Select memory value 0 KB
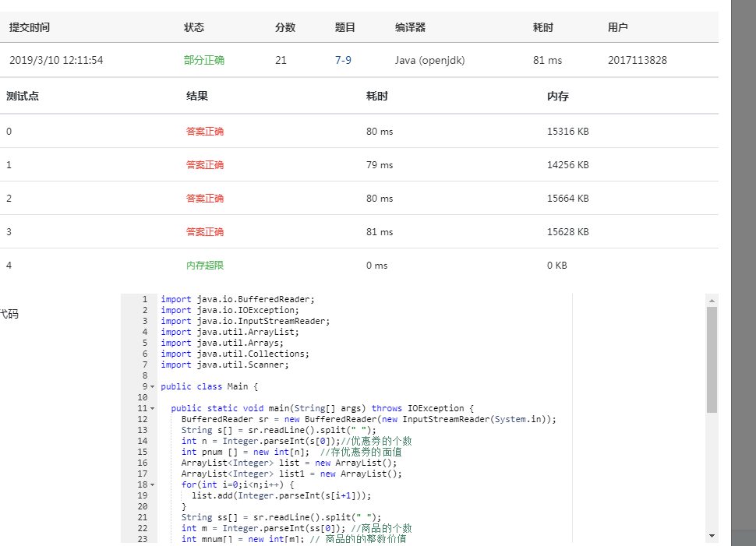Viewport: 756px width, 546px height. tap(557, 266)
